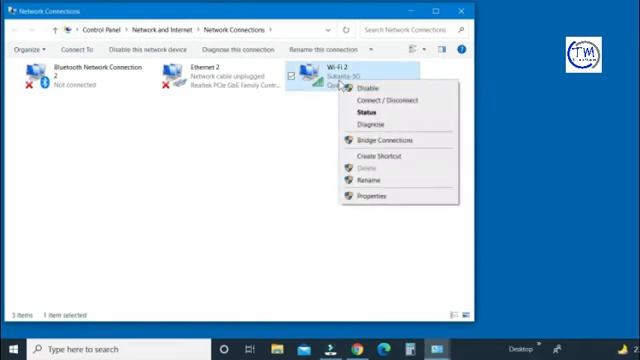This screenshot has width=640, height=360.
Task: Expand the Desktop toolbar chevron on taskbar
Action: pyautogui.click(x=539, y=344)
